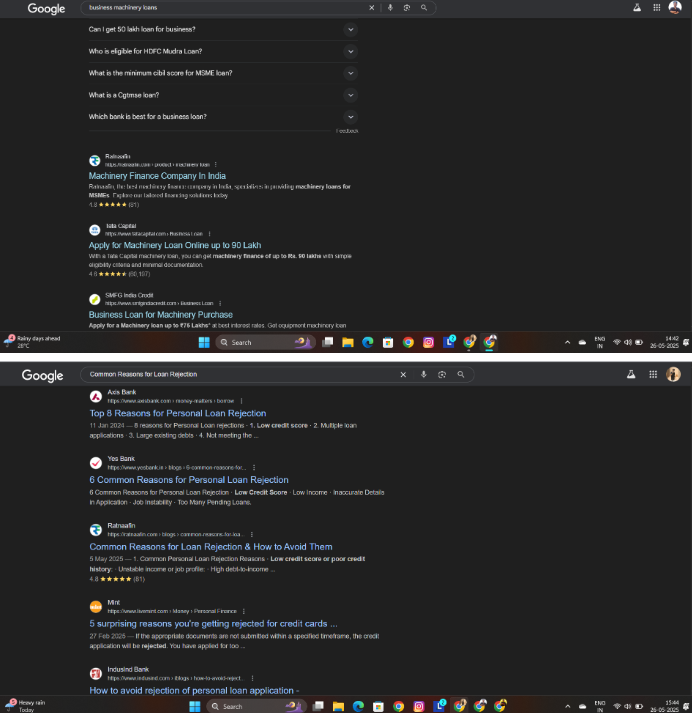Open Instagram in upper screenshot taskbar
Screen dimensions: 692x713
[428, 342]
